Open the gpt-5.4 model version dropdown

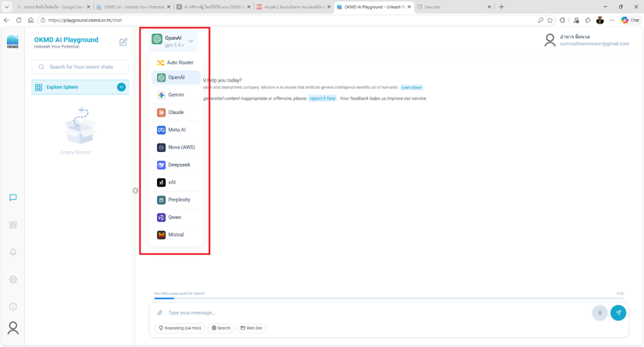pos(174,45)
